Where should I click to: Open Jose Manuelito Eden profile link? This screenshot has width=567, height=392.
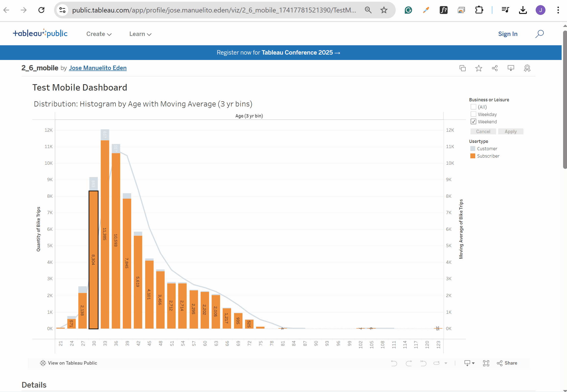coord(98,68)
